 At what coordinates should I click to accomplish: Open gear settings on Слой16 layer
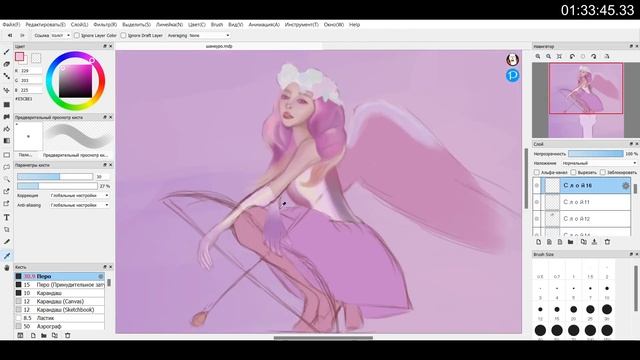pos(625,186)
